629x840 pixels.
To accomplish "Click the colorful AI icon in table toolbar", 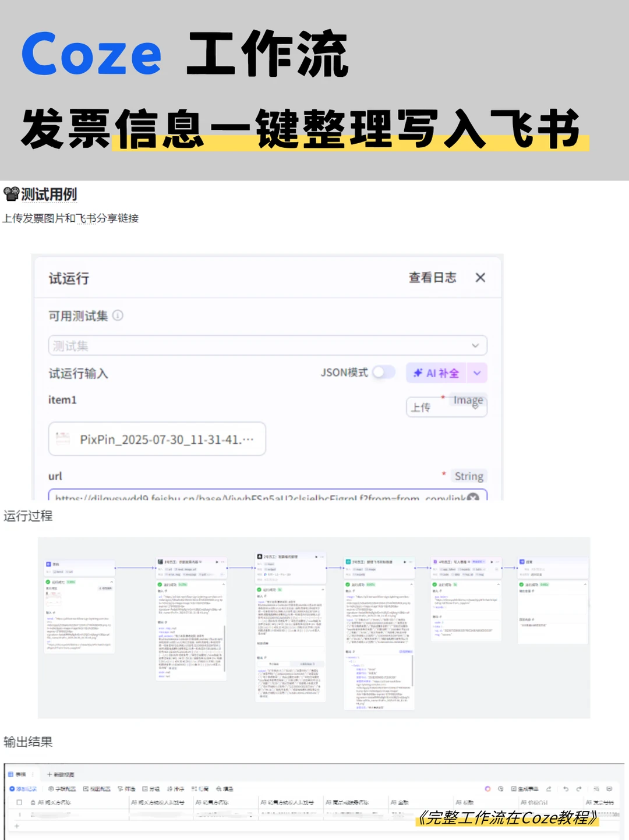I will tap(488, 789).
